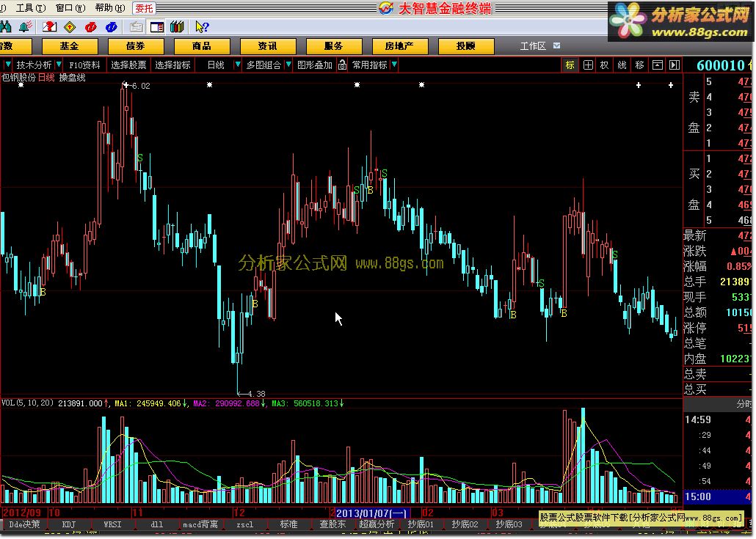Image resolution: width=756 pixels, height=539 pixels.
Task: Select the 商品 category button
Action: click(x=202, y=46)
